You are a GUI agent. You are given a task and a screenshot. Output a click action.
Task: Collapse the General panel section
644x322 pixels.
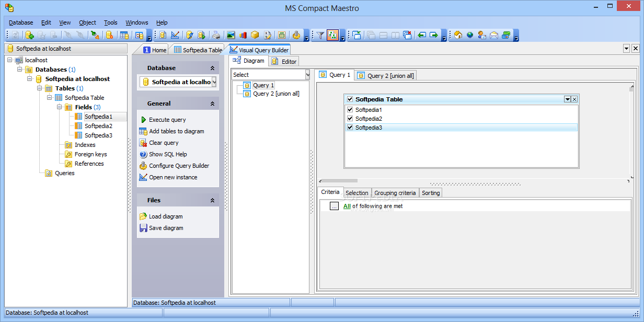212,103
